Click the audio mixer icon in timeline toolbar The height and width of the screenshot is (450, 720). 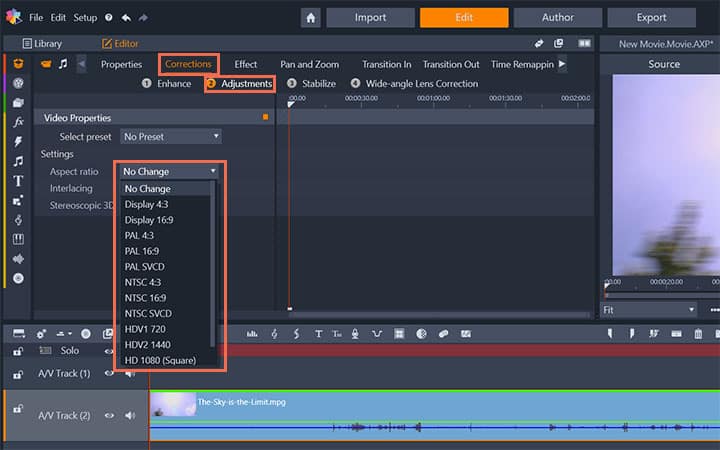[x=252, y=334]
